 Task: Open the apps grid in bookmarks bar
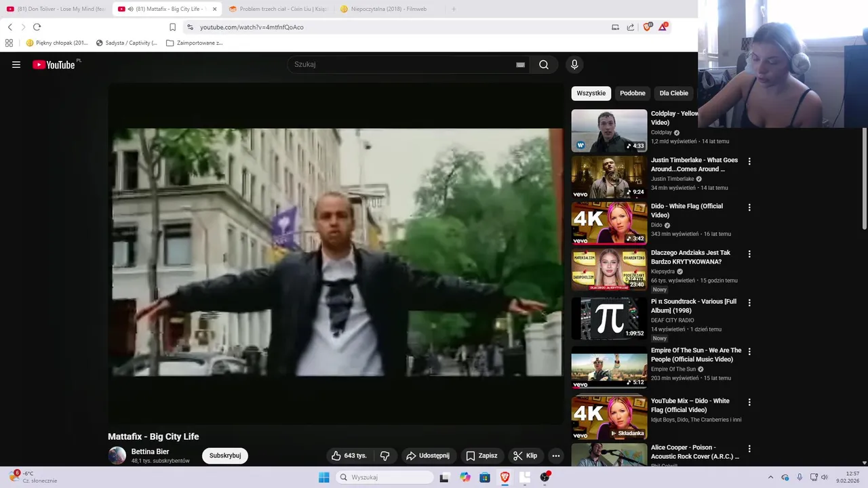(9, 43)
